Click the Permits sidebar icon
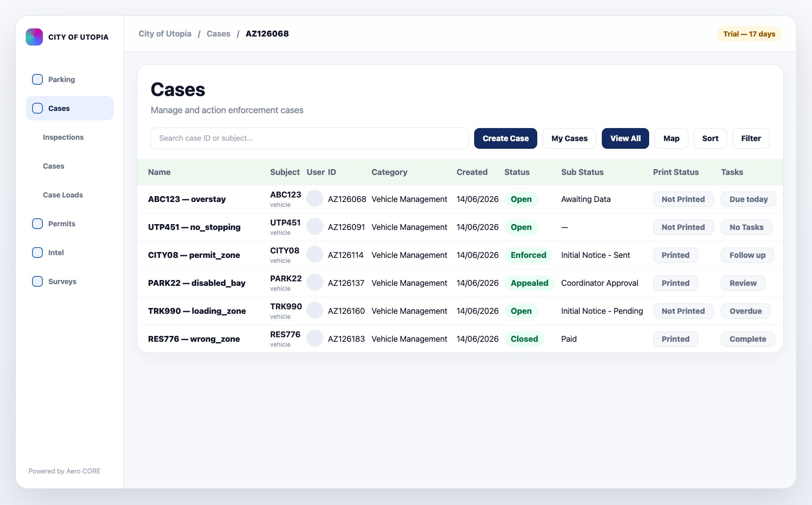 pos(37,224)
